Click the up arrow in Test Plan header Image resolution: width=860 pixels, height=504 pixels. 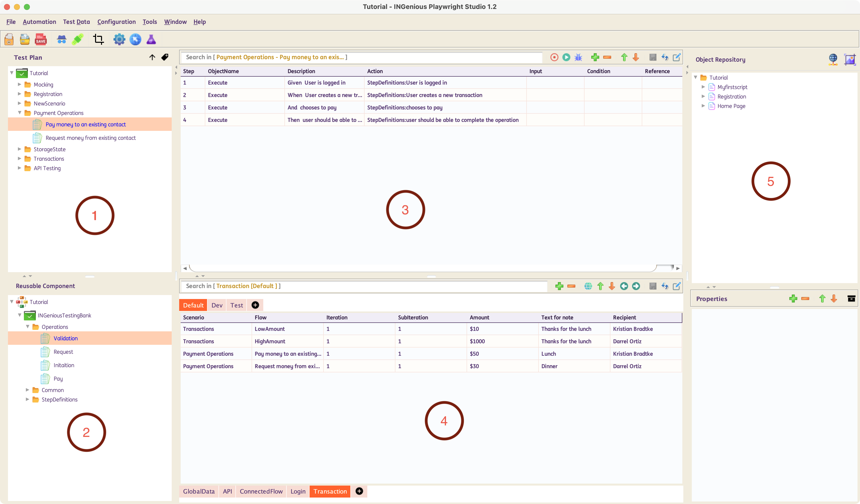point(152,57)
